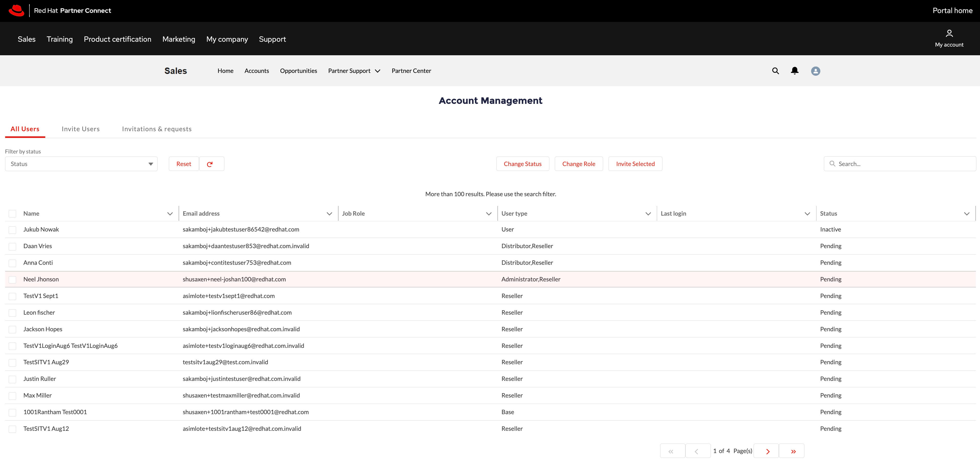Click the Red Hat logo icon
The image size is (980, 463).
coord(16,11)
